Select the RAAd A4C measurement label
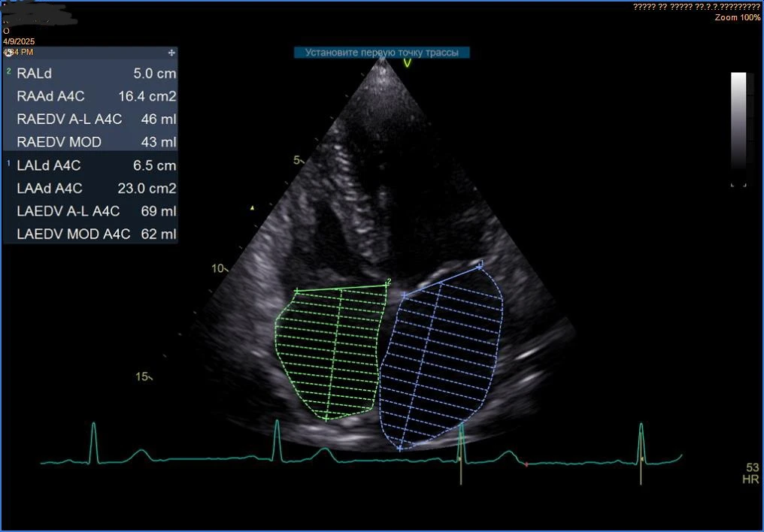Screen dimensions: 764x532 50,96
